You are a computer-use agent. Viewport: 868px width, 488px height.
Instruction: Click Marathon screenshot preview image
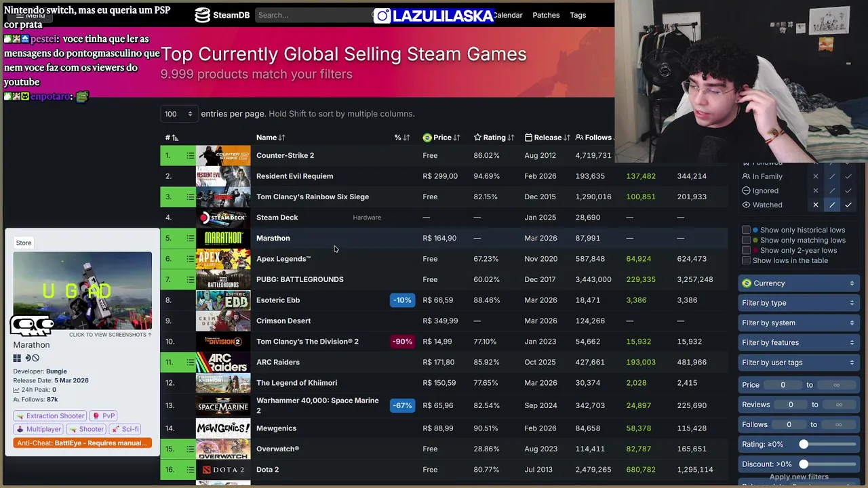(x=82, y=291)
